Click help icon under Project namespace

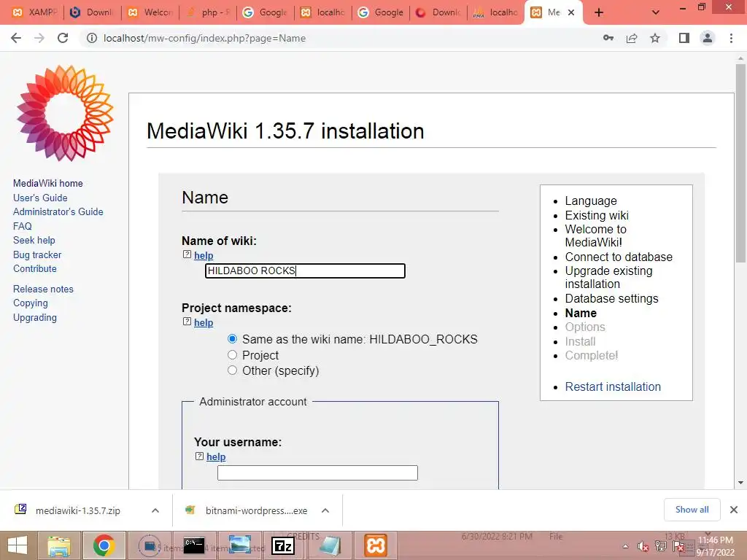coord(187,322)
